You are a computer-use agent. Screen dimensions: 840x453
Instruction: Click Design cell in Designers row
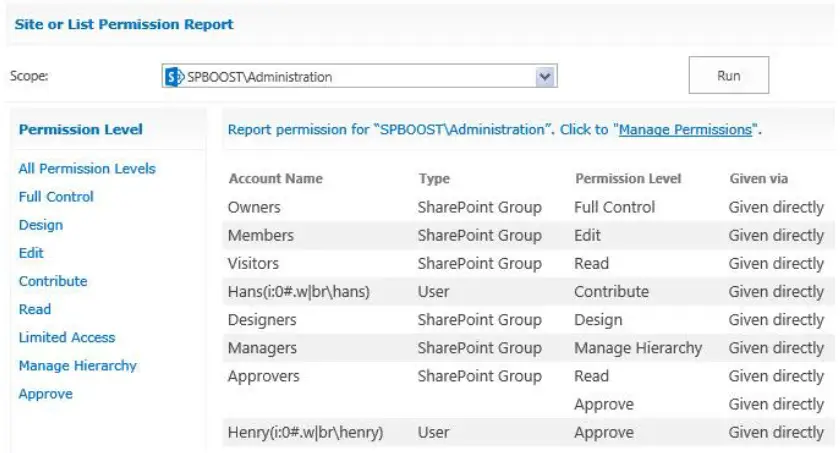pos(598,320)
